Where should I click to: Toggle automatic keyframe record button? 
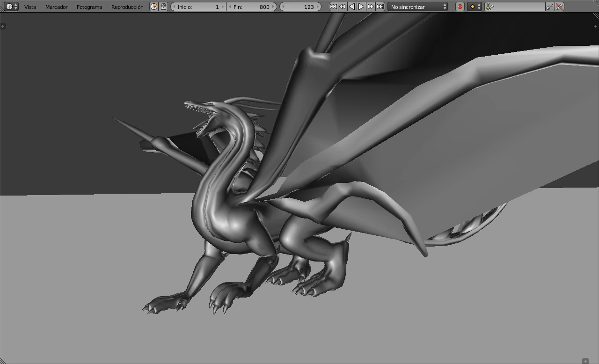tap(460, 7)
